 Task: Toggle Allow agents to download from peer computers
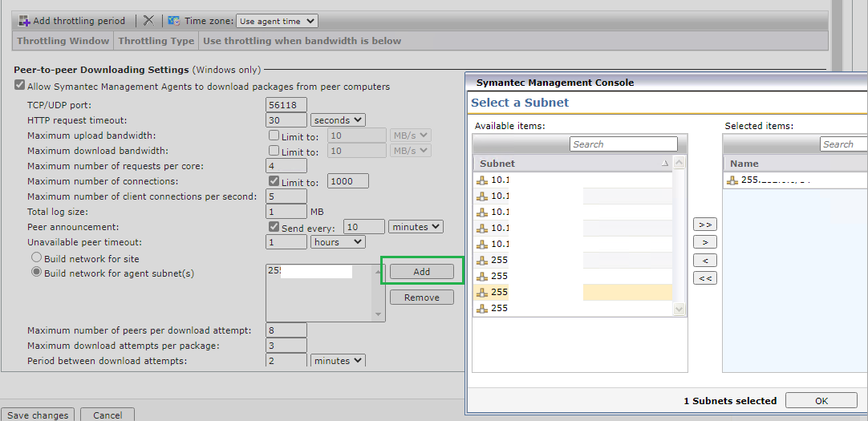pos(20,86)
